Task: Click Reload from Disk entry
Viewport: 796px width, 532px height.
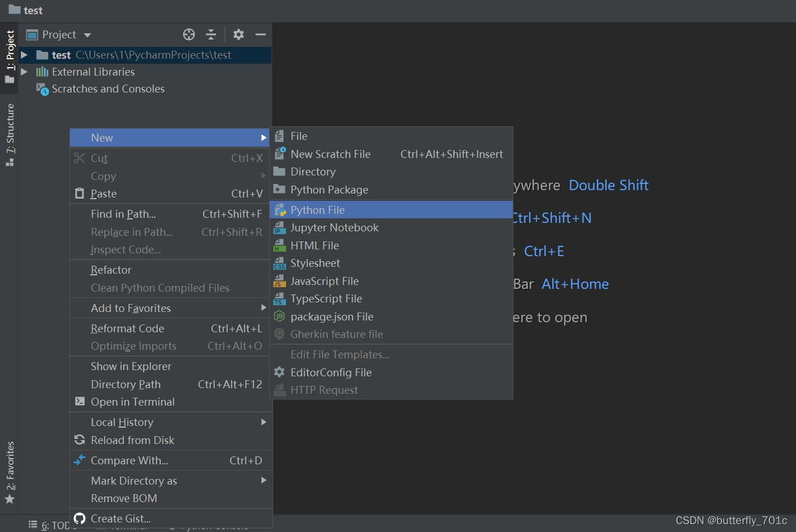Action: pos(170,440)
